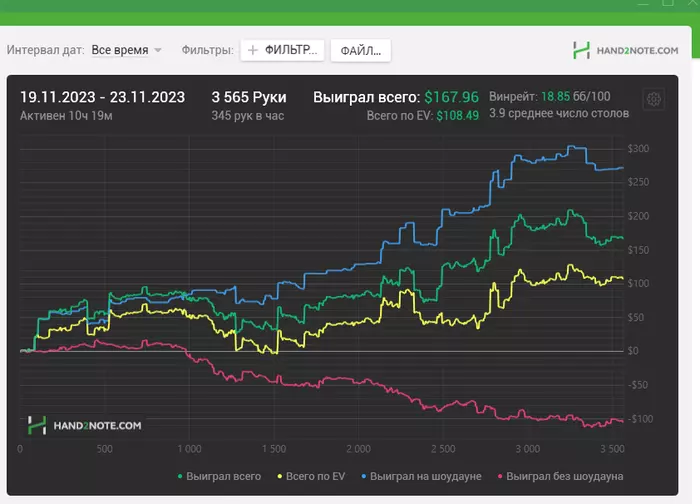Click the yellow dot of 'Всего по EV'

[279, 477]
